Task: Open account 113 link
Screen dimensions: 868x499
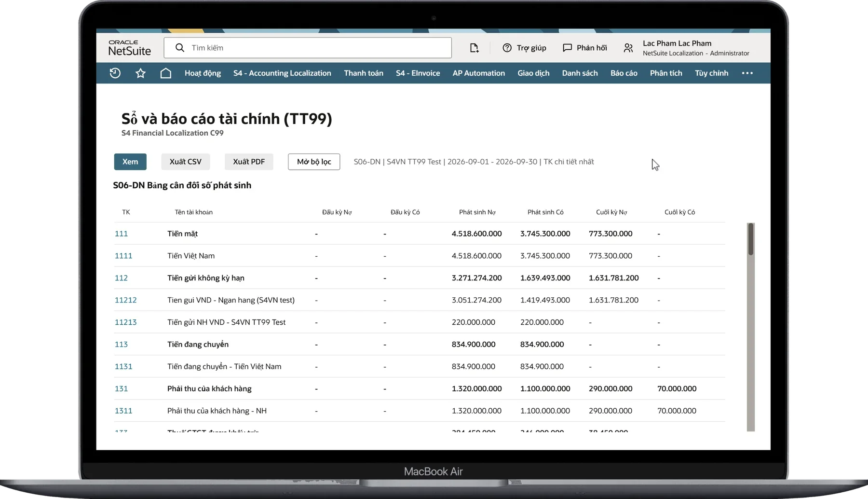Action: click(121, 345)
